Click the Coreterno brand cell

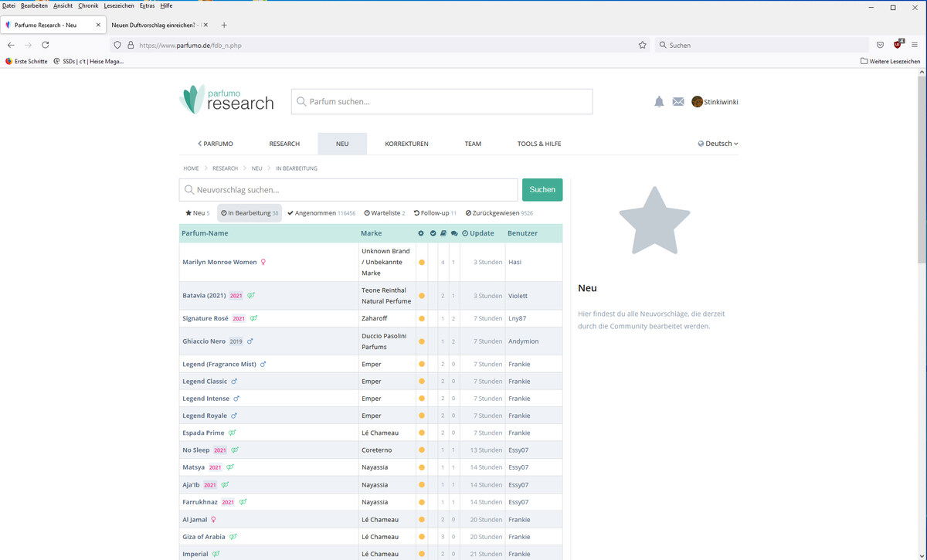click(387, 450)
